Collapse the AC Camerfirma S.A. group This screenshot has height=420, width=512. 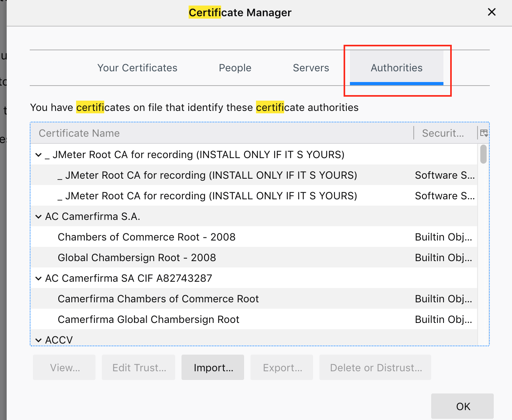pyautogui.click(x=38, y=216)
